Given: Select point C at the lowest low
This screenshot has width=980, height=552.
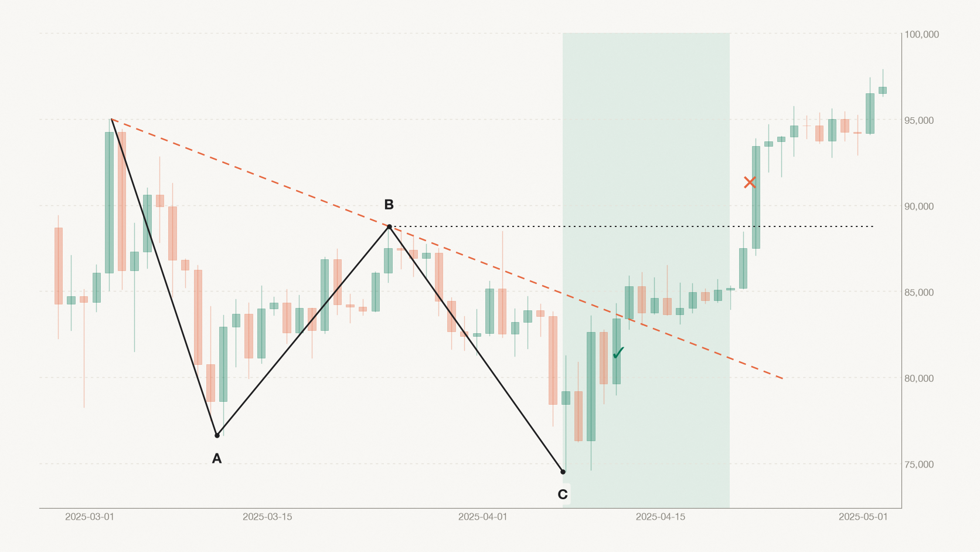Looking at the screenshot, I should [x=563, y=472].
